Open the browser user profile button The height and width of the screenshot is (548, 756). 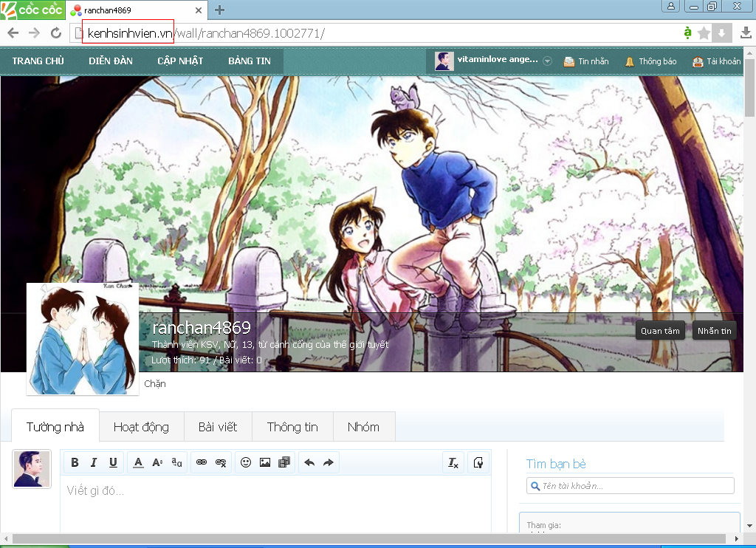[x=670, y=6]
